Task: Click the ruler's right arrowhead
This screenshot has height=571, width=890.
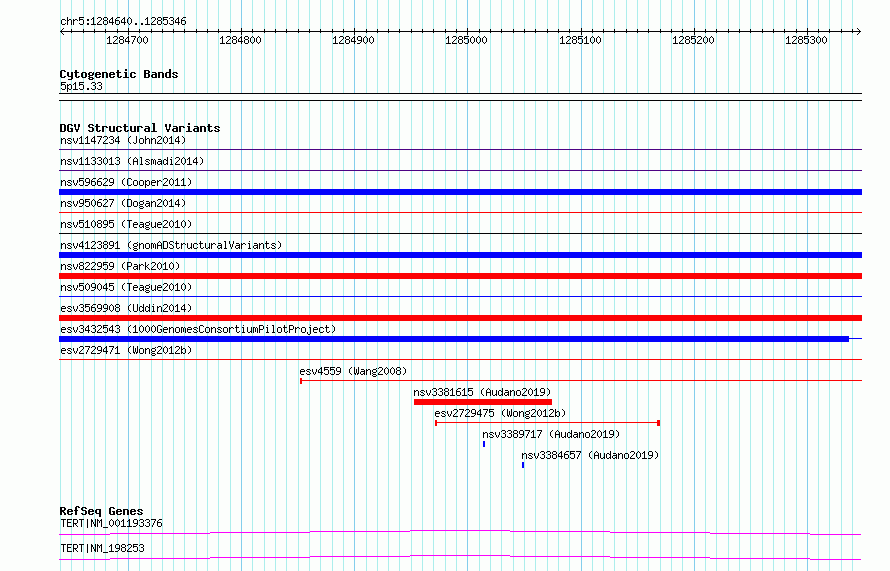Action: coord(859,32)
